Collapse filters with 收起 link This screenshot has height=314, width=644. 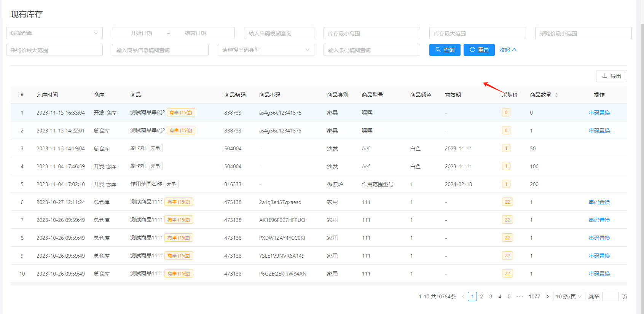tap(508, 50)
